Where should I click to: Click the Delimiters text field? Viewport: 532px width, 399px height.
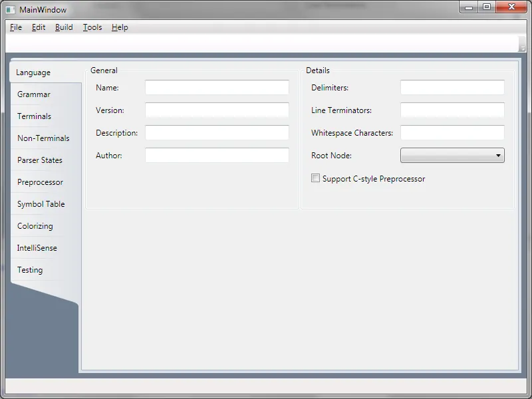point(452,88)
